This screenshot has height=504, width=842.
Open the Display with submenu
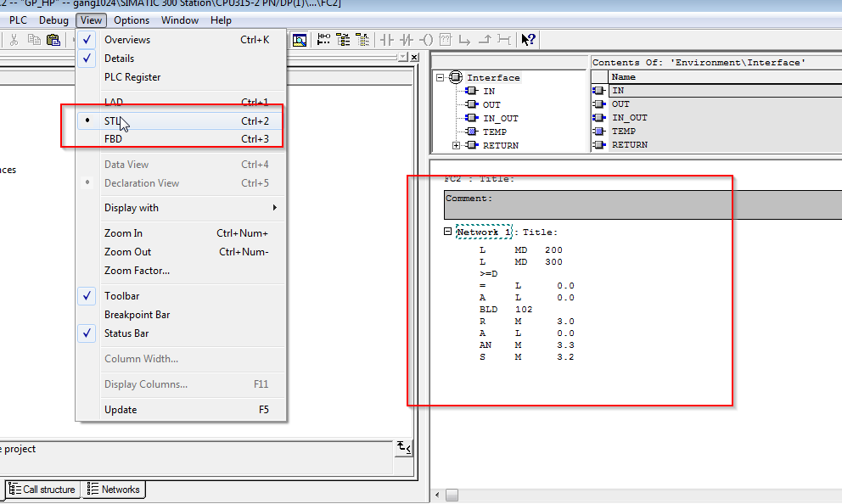click(132, 208)
